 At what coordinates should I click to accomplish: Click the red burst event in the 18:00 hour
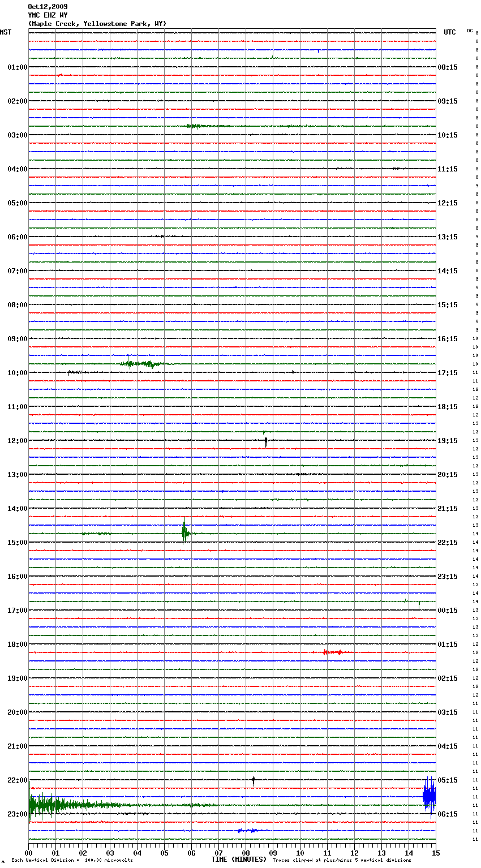tap(332, 652)
